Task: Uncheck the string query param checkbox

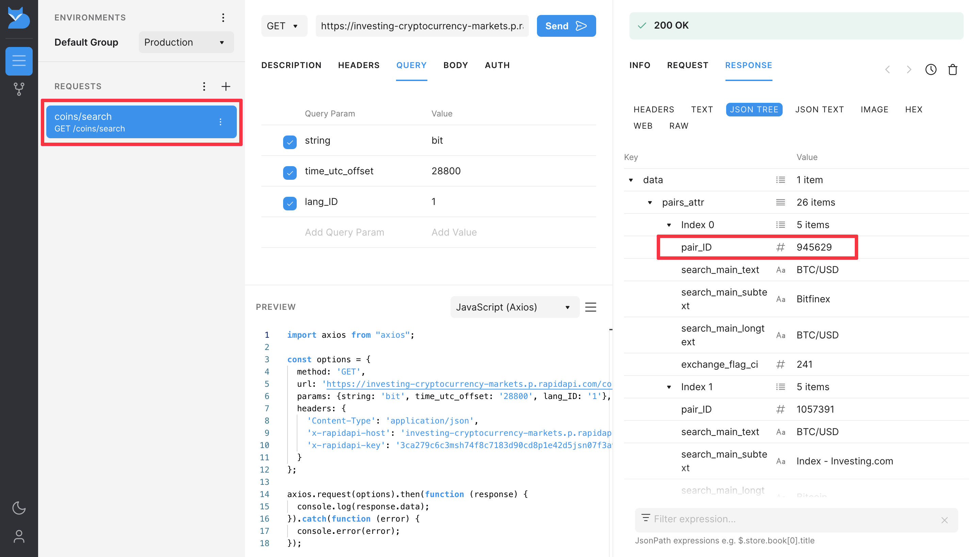Action: pos(290,142)
